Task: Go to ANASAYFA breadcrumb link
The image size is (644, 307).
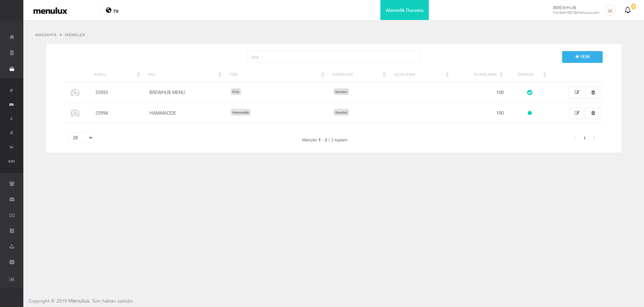Action: tap(46, 35)
